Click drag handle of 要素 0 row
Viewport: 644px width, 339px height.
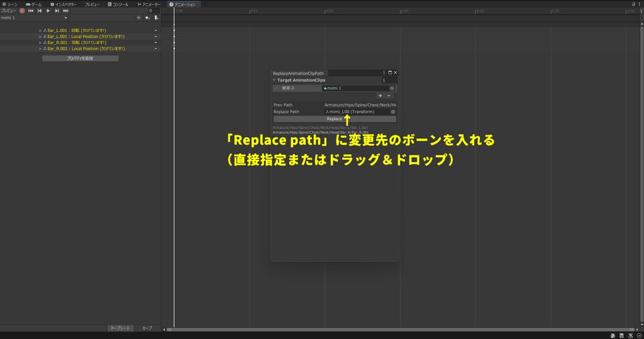pos(277,88)
